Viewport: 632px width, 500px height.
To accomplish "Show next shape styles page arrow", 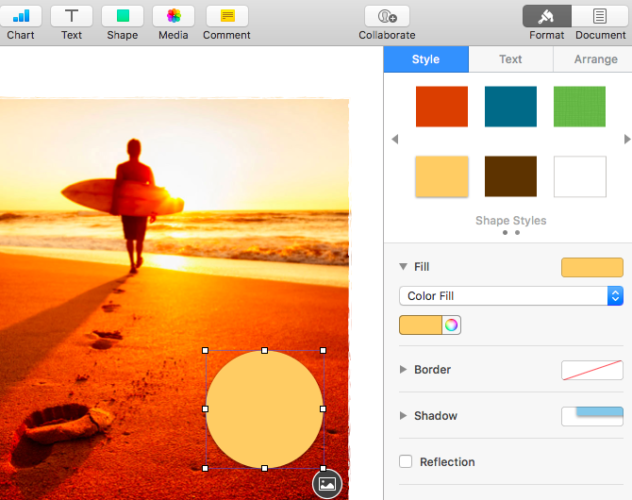I will tap(626, 139).
